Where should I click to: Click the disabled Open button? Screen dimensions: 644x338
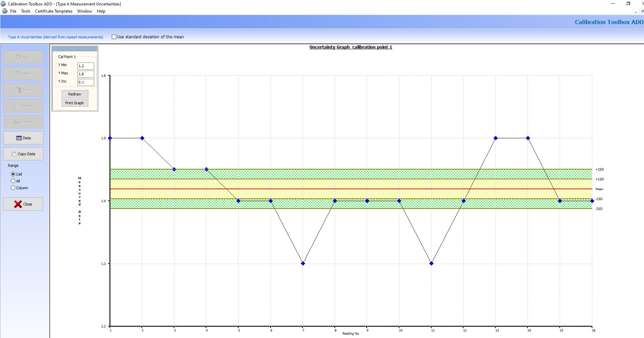click(x=23, y=74)
